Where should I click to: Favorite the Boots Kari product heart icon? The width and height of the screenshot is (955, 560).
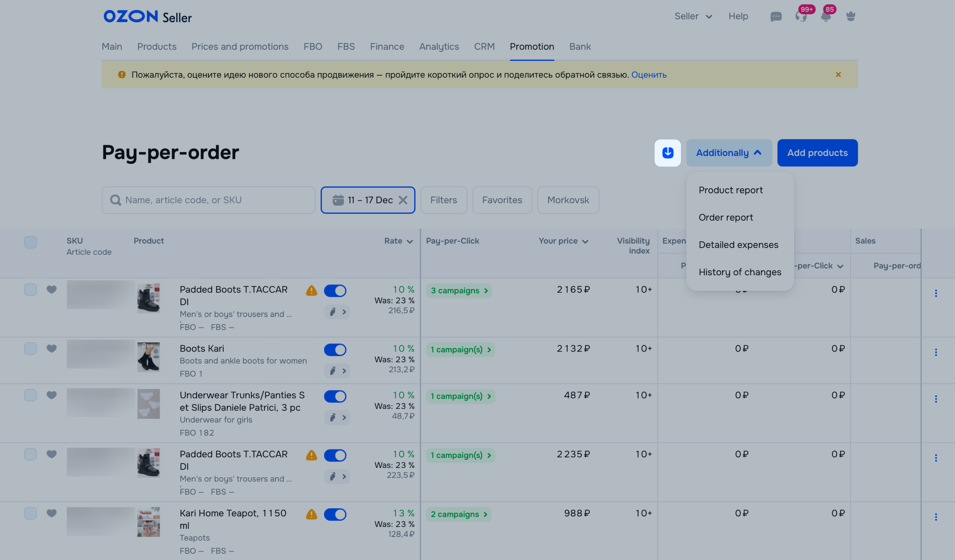(x=51, y=348)
